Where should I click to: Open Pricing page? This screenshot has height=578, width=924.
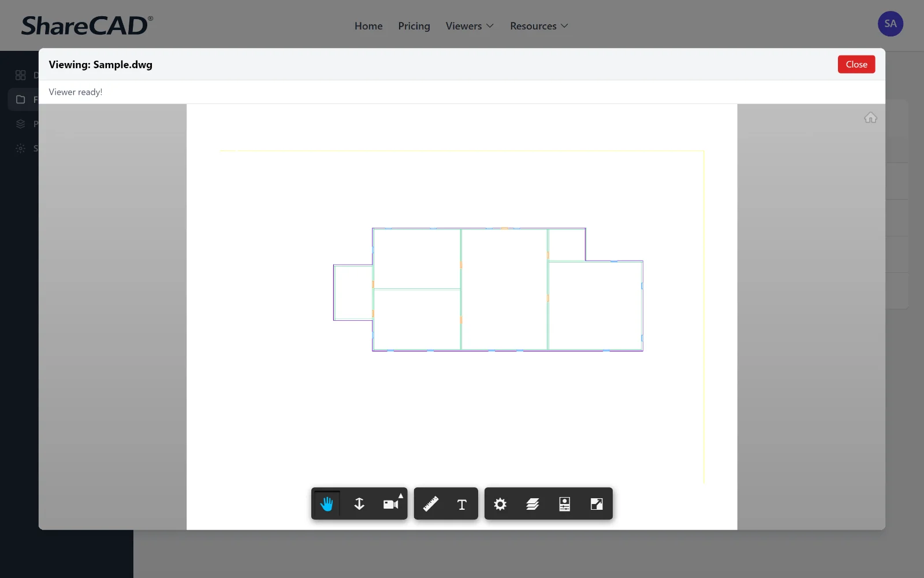pos(414,26)
